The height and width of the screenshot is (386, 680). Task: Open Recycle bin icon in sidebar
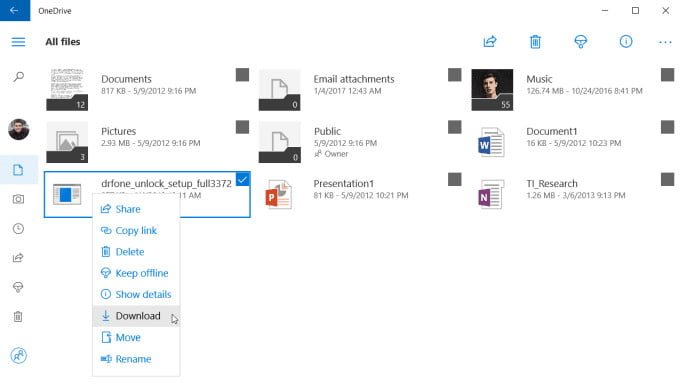(x=18, y=317)
